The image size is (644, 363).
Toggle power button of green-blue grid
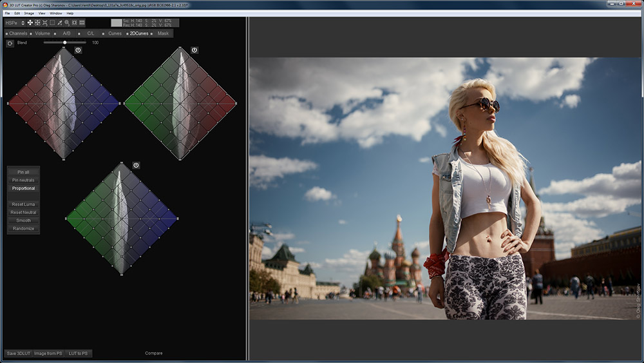pos(136,166)
